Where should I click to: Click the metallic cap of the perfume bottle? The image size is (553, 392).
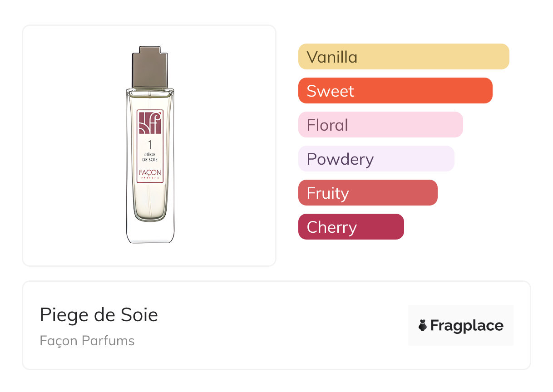point(150,67)
